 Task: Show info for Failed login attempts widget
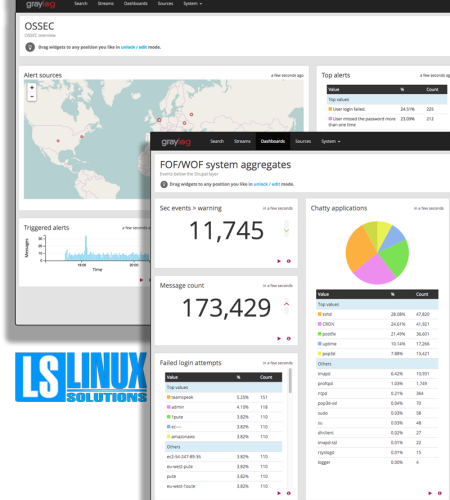click(289, 493)
